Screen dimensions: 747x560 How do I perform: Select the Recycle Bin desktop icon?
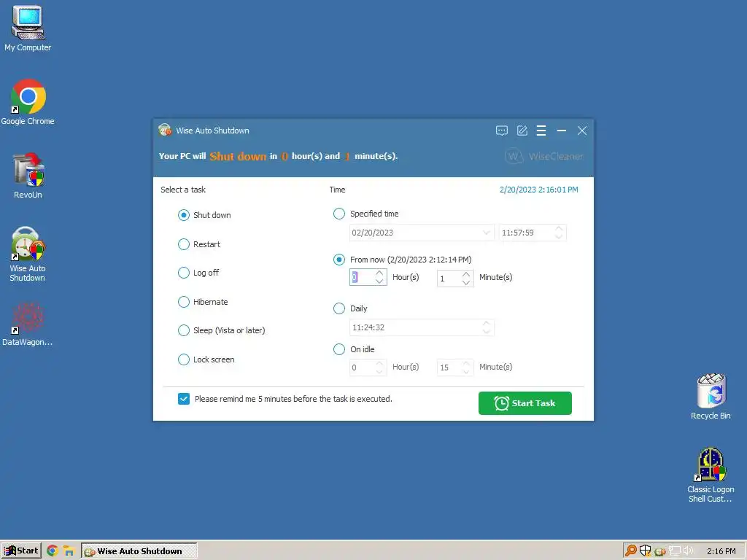[711, 397]
